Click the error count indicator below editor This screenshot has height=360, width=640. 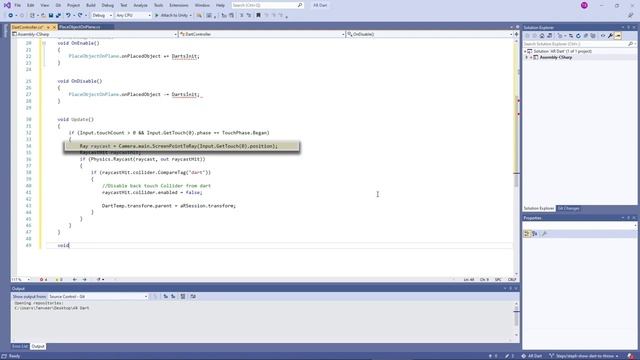tap(43, 280)
